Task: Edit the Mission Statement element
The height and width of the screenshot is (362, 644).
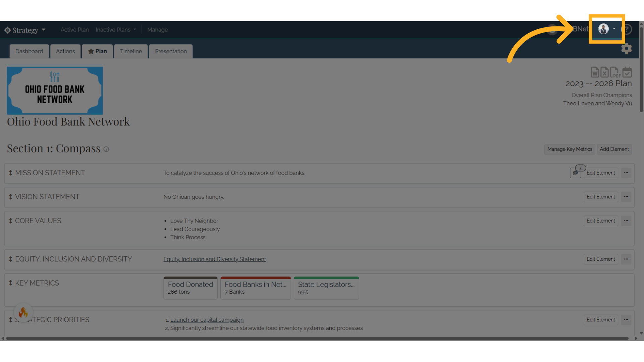Action: point(601,173)
